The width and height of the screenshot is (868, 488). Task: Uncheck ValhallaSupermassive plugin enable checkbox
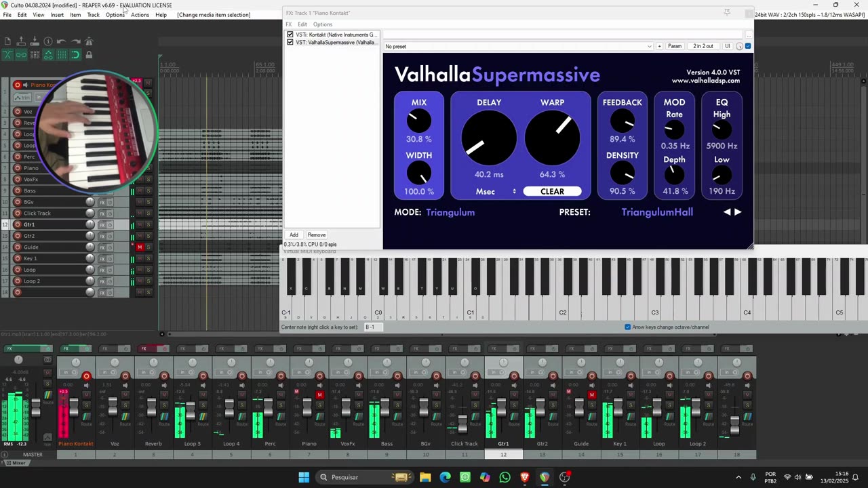pyautogui.click(x=290, y=42)
